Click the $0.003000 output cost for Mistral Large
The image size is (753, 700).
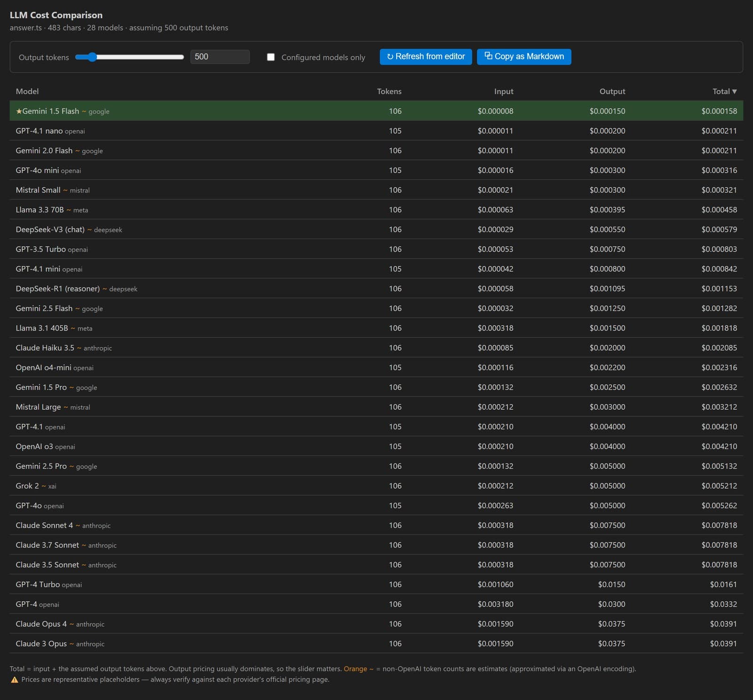coord(607,407)
